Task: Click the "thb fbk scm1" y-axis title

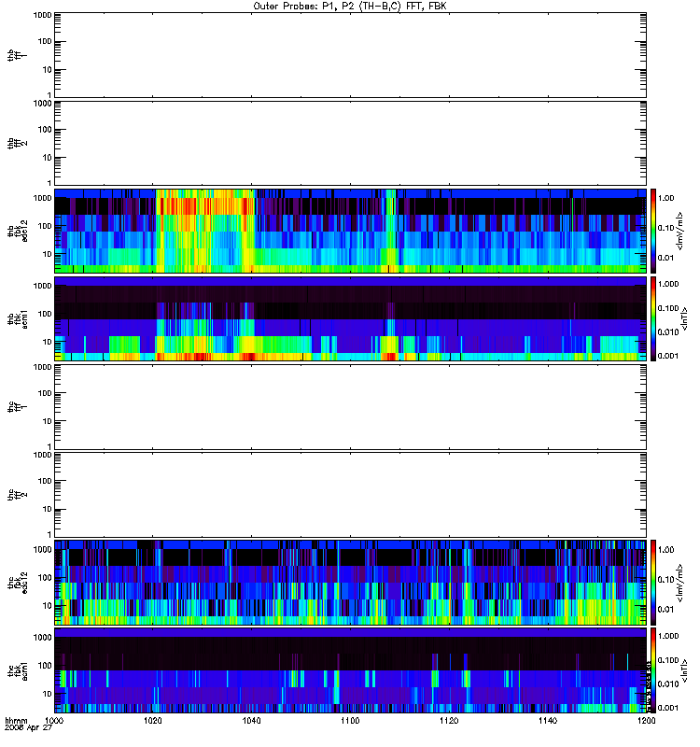Action: coord(17,318)
